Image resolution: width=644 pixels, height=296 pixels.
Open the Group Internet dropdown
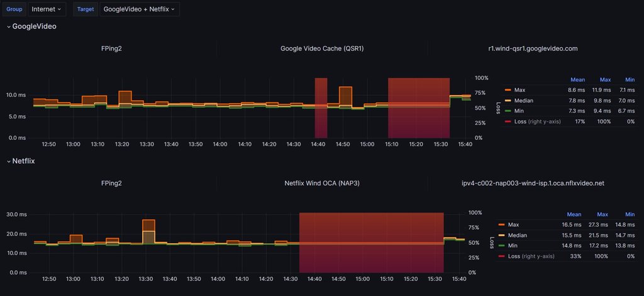(x=47, y=9)
